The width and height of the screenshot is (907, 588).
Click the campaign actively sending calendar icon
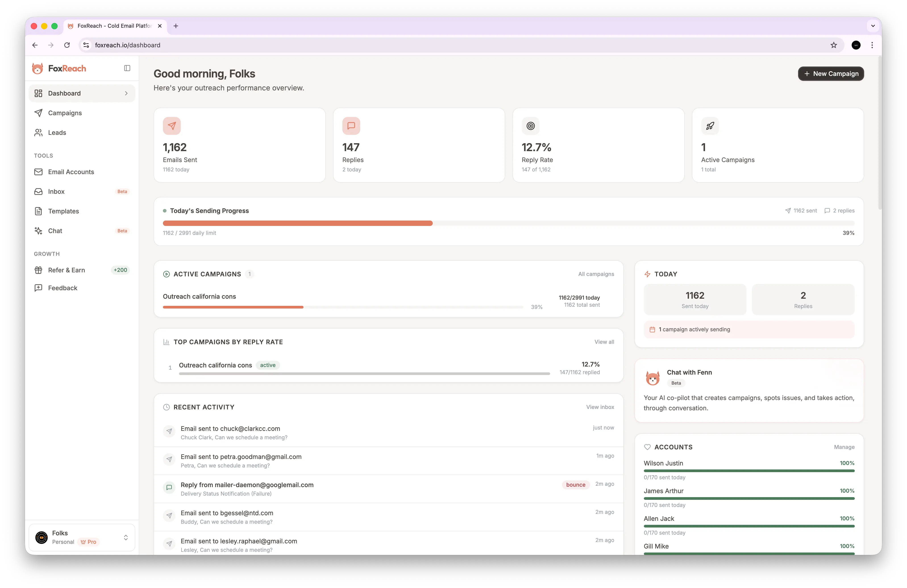[652, 329]
